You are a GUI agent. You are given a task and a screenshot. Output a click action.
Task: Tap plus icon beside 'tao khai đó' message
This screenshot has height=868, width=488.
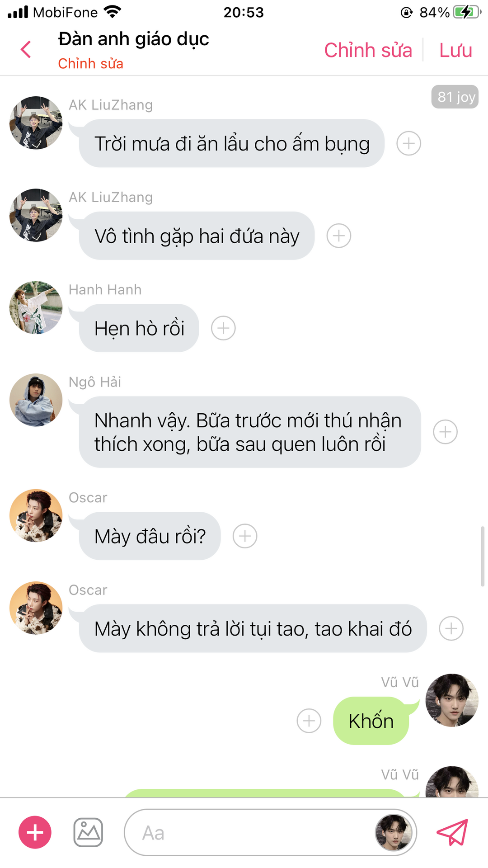(x=451, y=628)
